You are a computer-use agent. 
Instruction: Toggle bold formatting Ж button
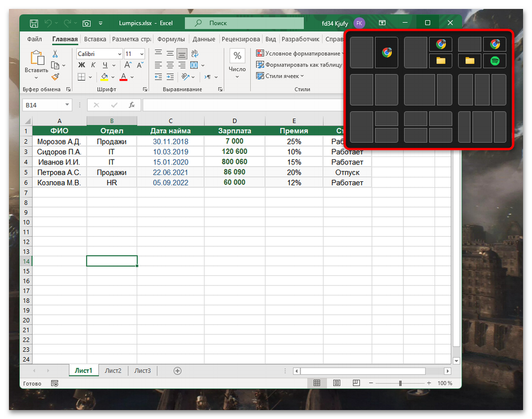pyautogui.click(x=81, y=65)
